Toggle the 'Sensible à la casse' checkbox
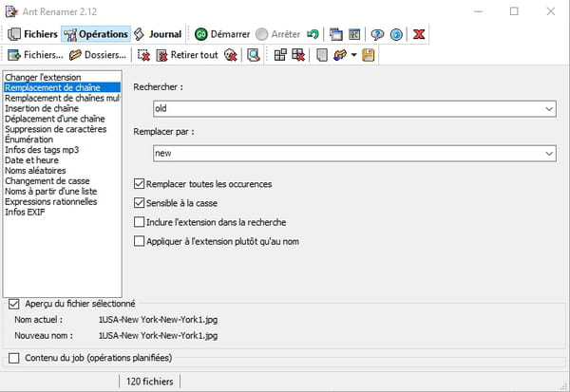 (140, 203)
